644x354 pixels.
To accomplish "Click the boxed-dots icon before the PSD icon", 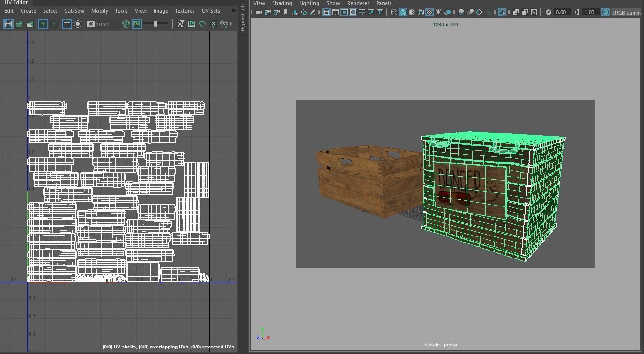I will [x=213, y=24].
